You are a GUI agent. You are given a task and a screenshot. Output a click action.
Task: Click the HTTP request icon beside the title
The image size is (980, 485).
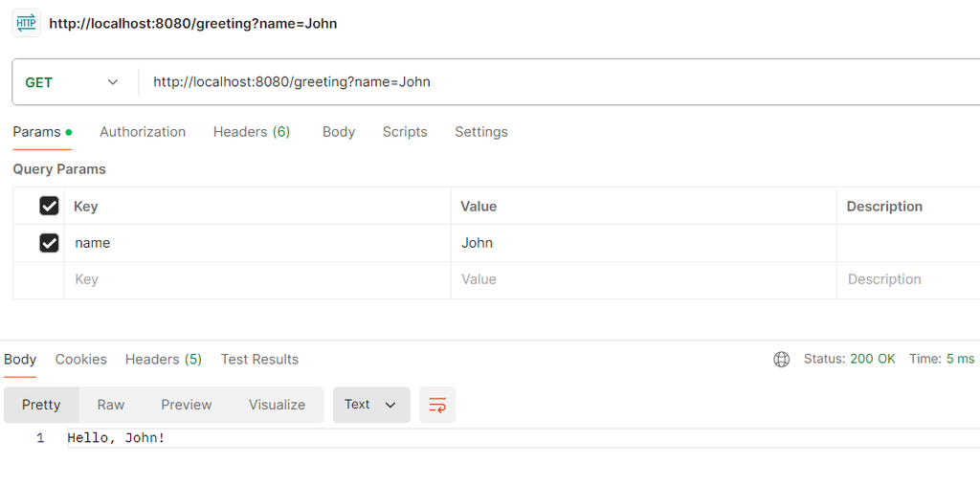[26, 23]
